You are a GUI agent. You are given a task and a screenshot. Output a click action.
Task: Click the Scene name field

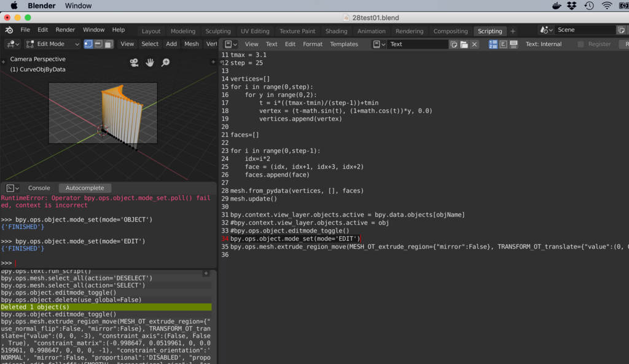585,30
